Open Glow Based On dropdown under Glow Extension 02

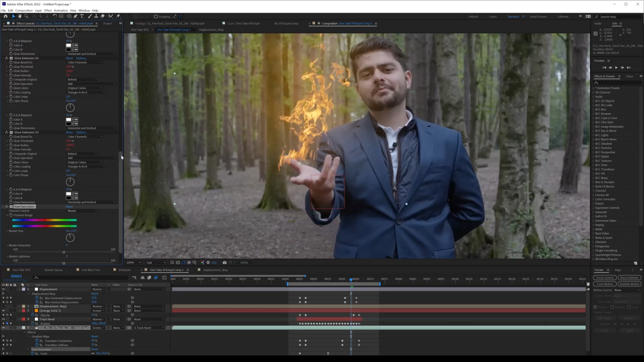point(85,62)
